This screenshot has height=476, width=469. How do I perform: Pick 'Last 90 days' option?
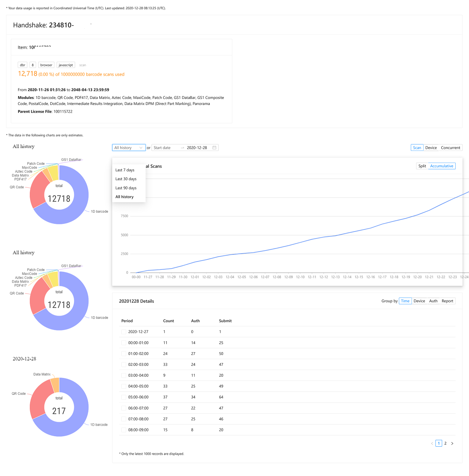click(x=126, y=188)
